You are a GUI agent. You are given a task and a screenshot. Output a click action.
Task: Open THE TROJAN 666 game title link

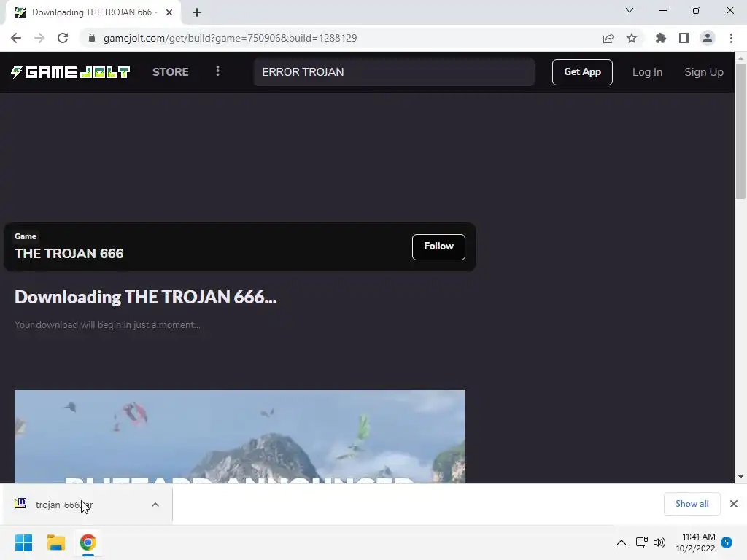pos(69,253)
